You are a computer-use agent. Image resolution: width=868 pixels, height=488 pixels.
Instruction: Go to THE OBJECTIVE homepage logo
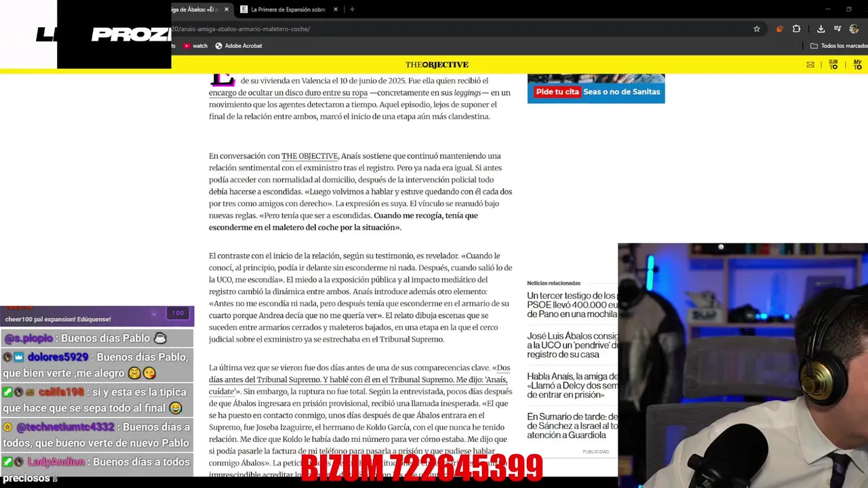[x=437, y=64]
